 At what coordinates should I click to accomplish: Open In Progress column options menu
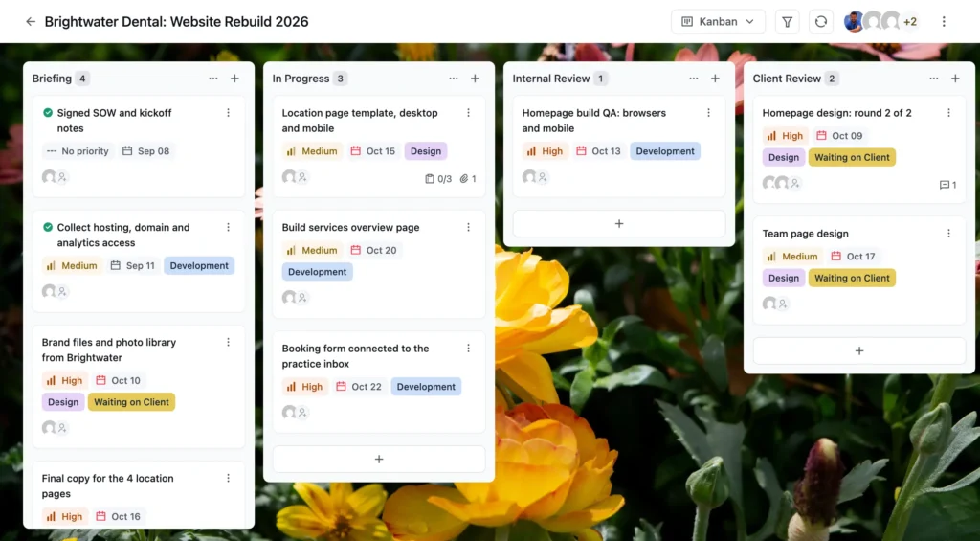coord(453,79)
